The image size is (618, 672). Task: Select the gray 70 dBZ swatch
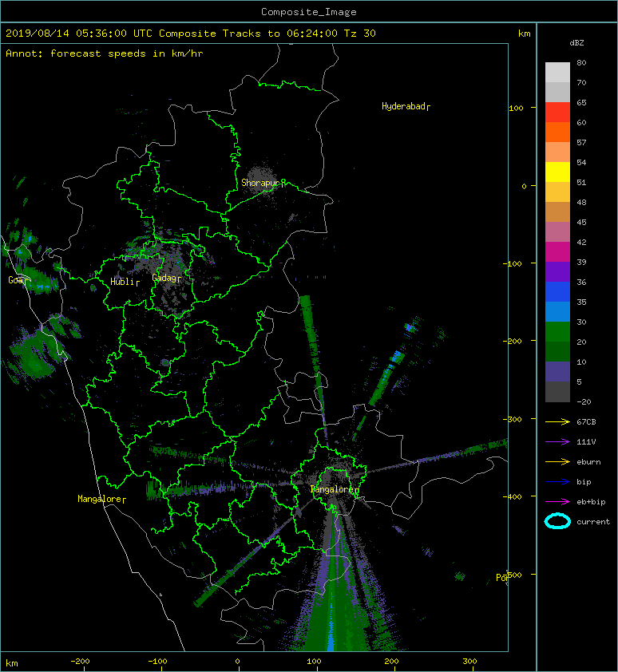(x=557, y=92)
